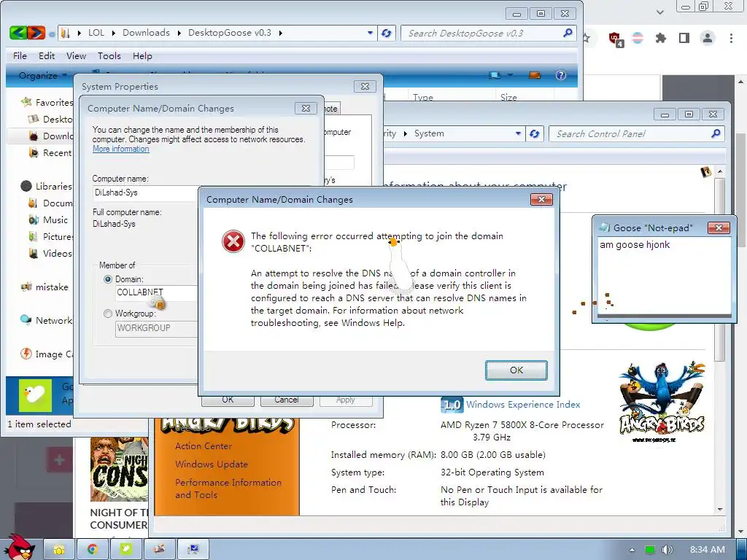Click the goose application thumbnail in details pane
Image resolution: width=747 pixels, height=560 pixels.
click(35, 396)
